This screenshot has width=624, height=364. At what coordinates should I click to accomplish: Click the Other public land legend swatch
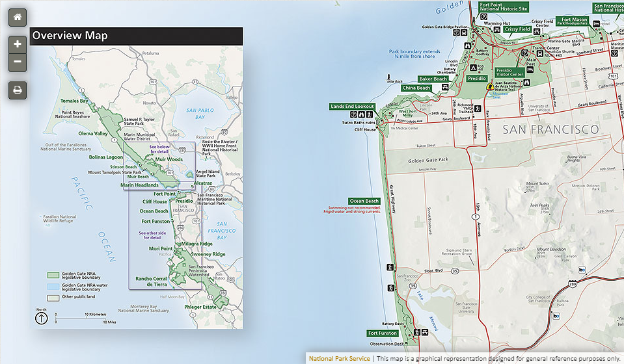click(53, 298)
